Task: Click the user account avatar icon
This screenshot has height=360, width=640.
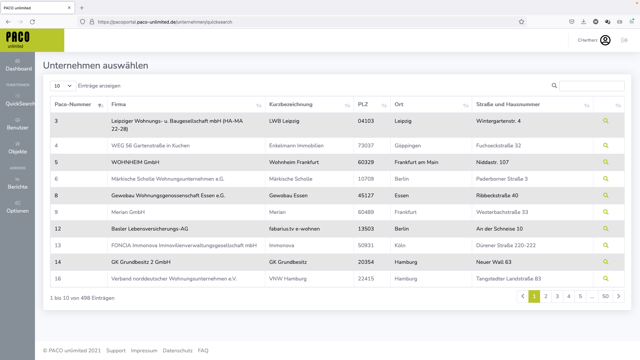Action: pyautogui.click(x=605, y=40)
